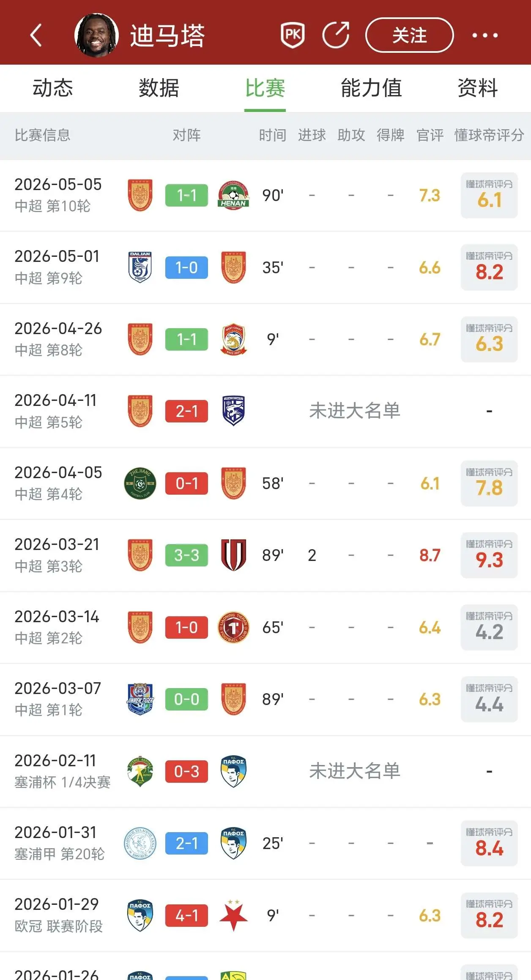Switch to the 数据 tab

coord(159,88)
